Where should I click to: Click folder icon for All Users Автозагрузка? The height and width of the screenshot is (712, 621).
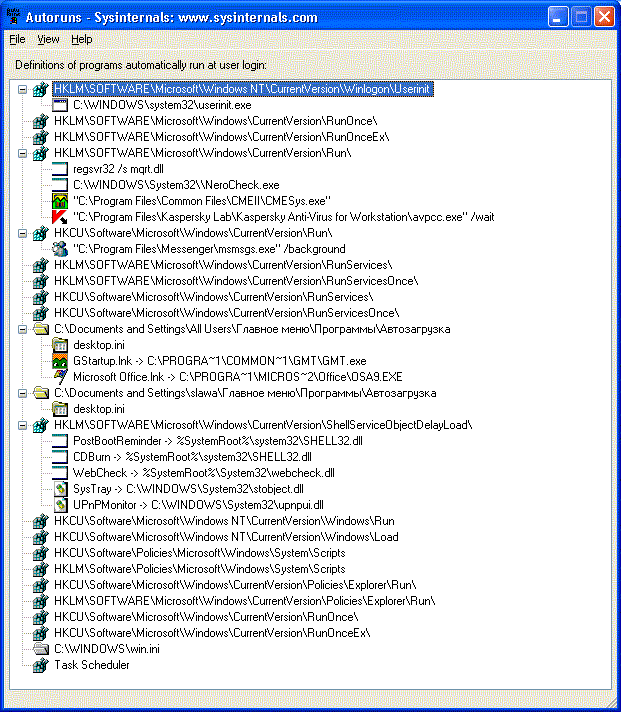point(40,329)
